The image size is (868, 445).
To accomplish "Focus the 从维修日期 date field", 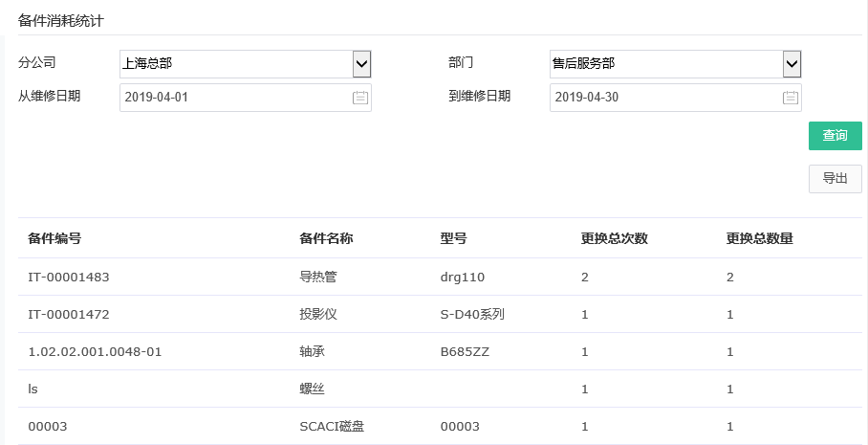I will [x=234, y=97].
